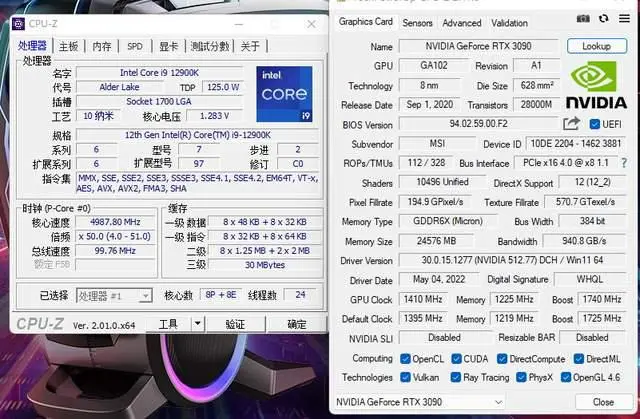Toggle the UEFI checkbox
640x419 pixels.
[x=595, y=124]
